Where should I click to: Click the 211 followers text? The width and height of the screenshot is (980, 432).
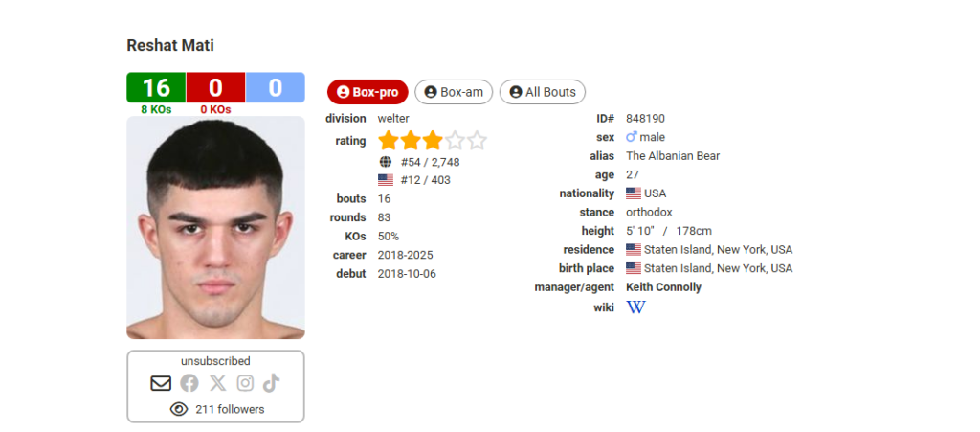point(230,409)
